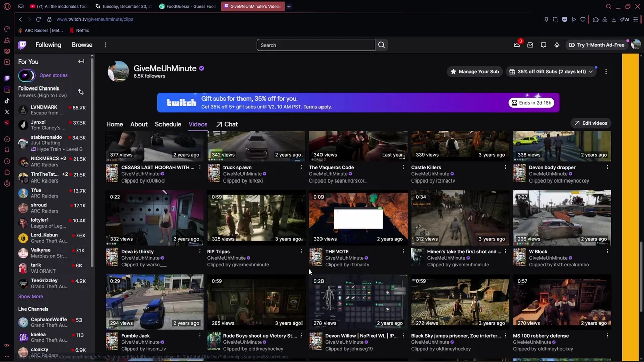Click Try 1-Month Ad-Free button

tap(596, 45)
